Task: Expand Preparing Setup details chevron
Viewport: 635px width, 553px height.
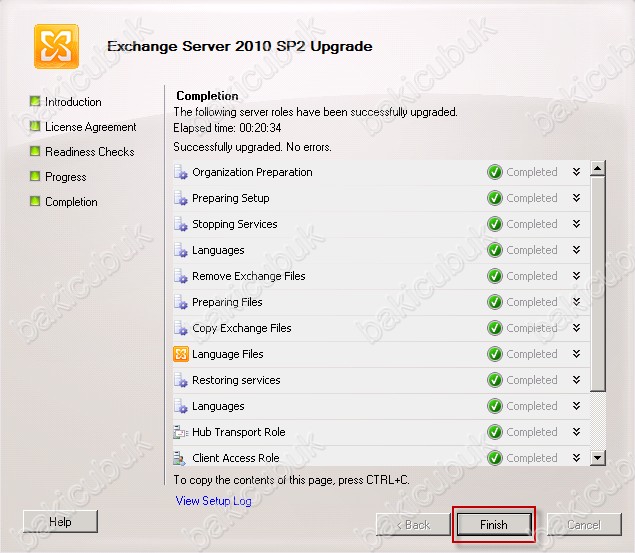Action: click(x=577, y=198)
